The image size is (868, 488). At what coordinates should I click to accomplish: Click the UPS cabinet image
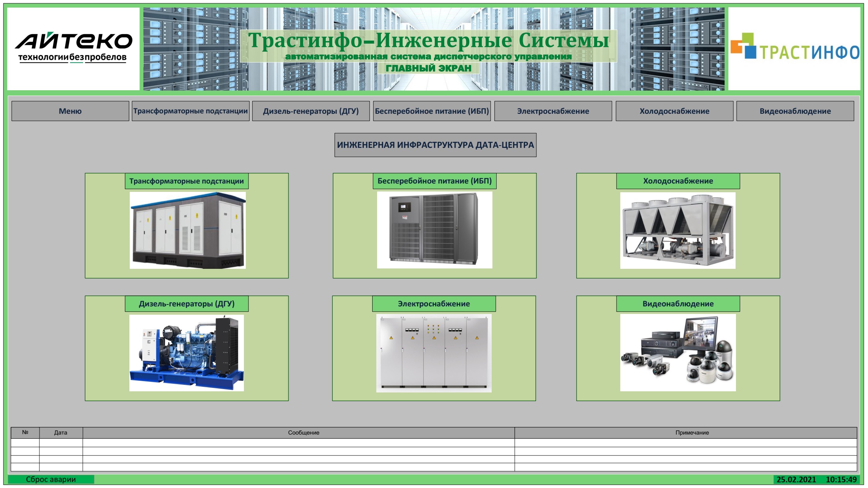(x=434, y=230)
